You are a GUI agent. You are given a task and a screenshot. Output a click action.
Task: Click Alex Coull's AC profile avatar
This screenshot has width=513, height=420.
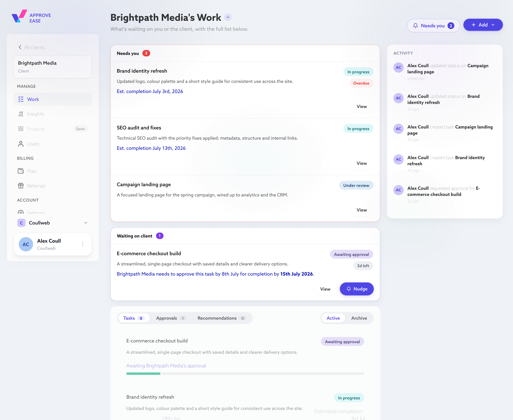26,244
